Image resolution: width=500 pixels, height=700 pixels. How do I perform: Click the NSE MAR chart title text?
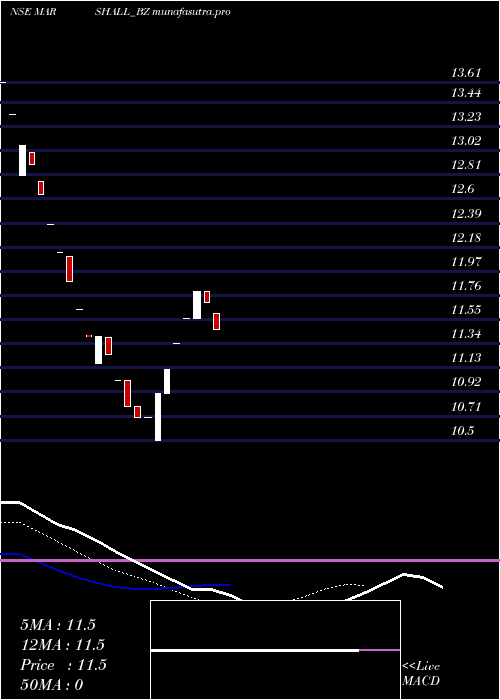[x=33, y=12]
